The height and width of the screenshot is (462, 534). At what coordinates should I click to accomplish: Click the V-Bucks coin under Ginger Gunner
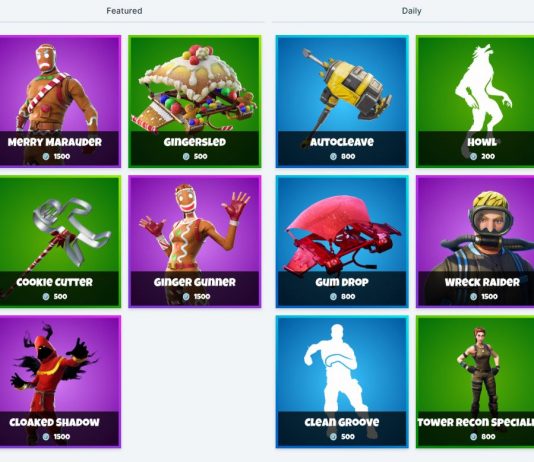(x=186, y=297)
